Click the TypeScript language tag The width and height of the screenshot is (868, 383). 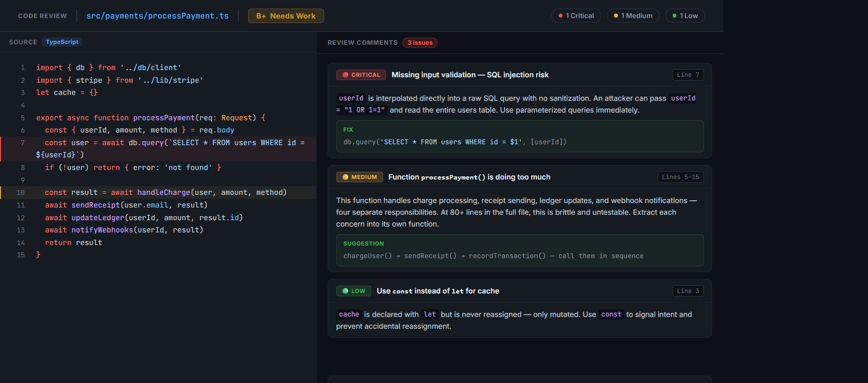point(62,42)
